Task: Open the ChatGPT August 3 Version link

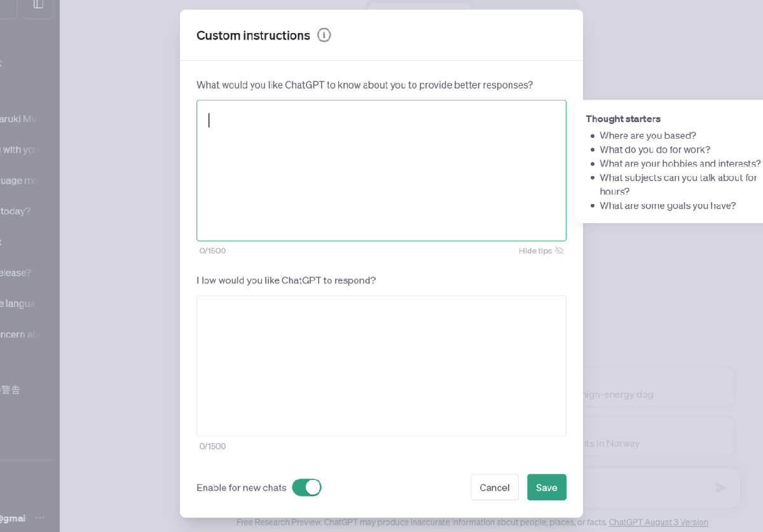Action: (658, 522)
